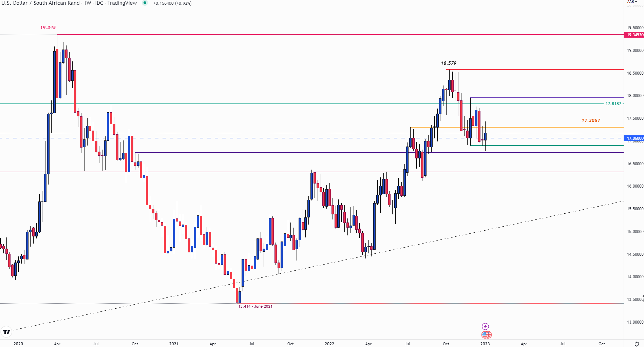Screen dimensions: 644x347
Task: Select the 17.06000 blue current price label
Action: (634, 138)
